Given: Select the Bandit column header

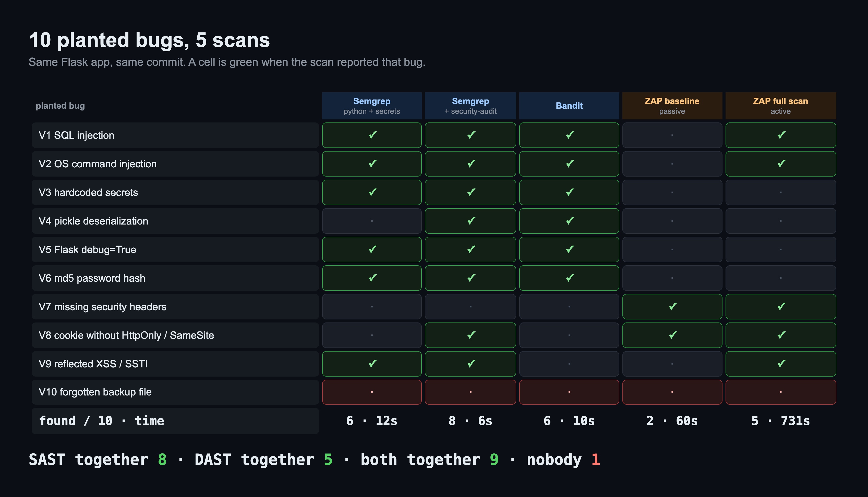Looking at the screenshot, I should click(569, 106).
